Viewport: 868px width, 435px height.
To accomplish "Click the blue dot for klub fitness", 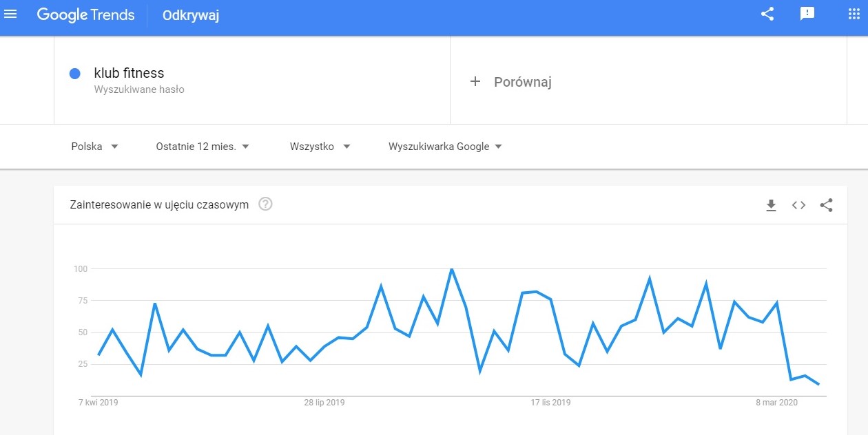I will pyautogui.click(x=75, y=74).
